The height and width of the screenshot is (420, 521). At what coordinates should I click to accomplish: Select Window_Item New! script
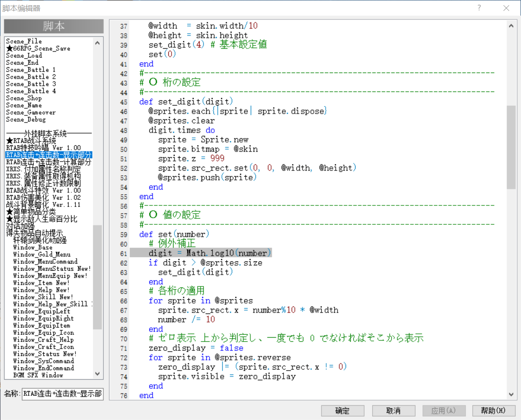pyautogui.click(x=41, y=283)
